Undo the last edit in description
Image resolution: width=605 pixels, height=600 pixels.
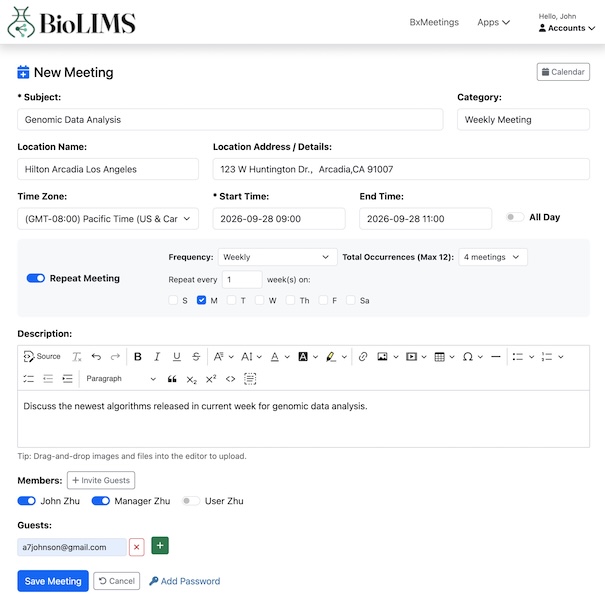(x=96, y=357)
